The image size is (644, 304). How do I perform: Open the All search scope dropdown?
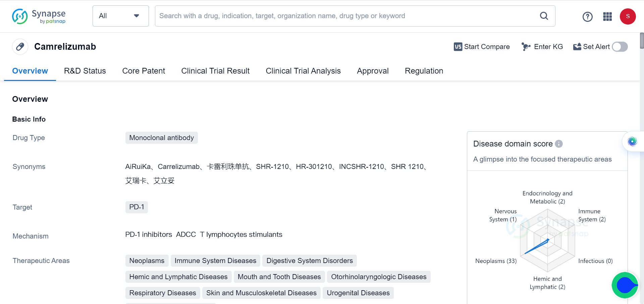pos(120,16)
